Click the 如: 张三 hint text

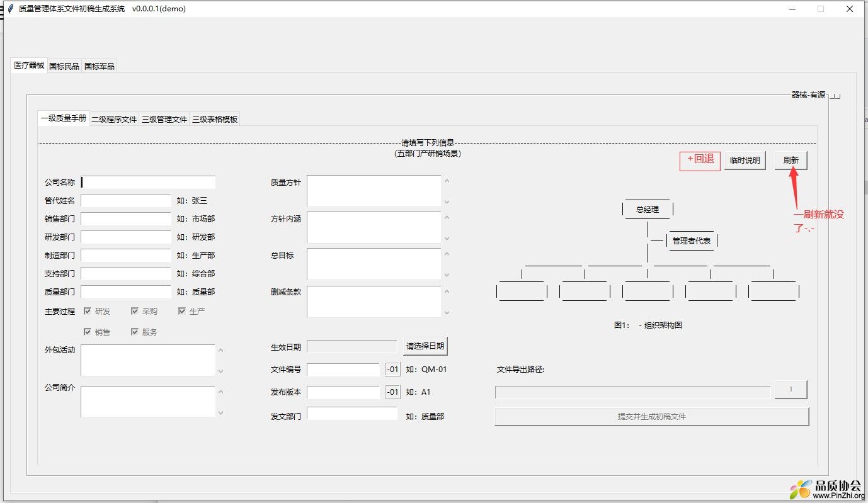pyautogui.click(x=192, y=201)
